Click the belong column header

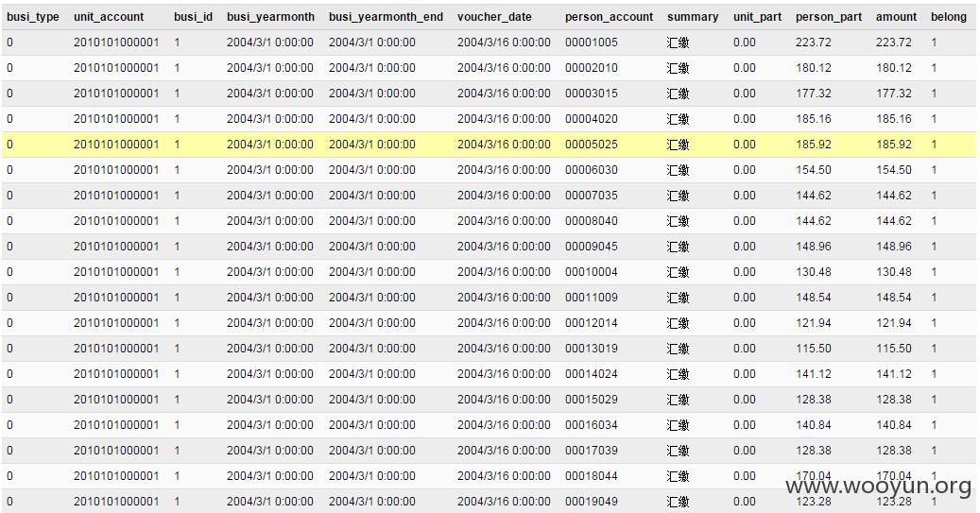click(x=948, y=17)
